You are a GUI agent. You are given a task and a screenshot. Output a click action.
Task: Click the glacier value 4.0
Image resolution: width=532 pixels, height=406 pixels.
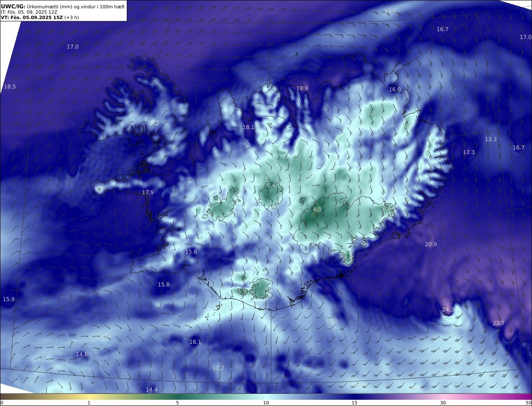coord(317,210)
